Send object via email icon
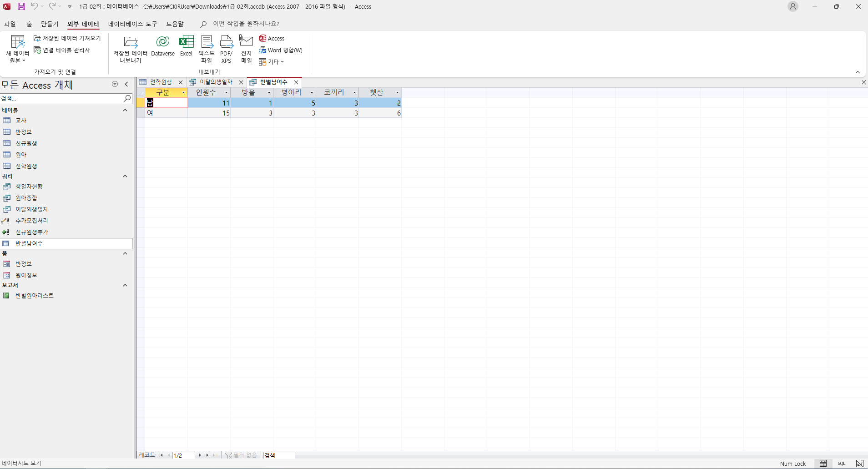 pos(246,48)
